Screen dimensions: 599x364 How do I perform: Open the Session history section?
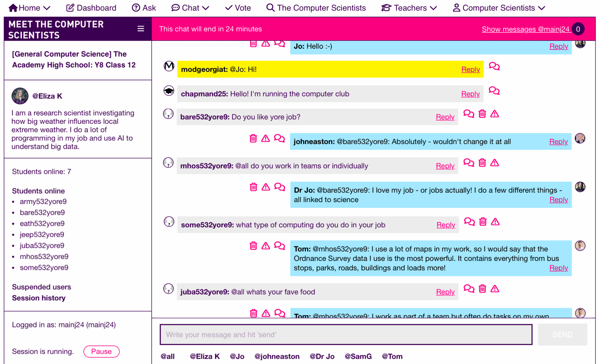(39, 298)
